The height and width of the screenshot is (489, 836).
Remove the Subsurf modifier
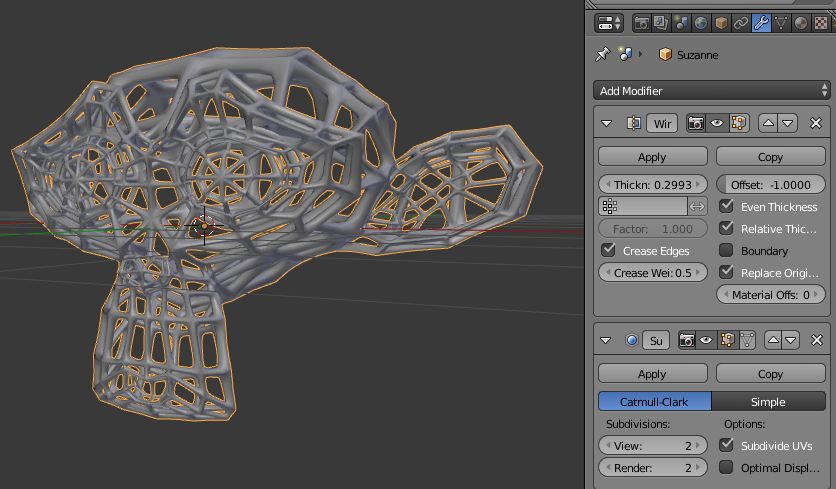point(816,340)
